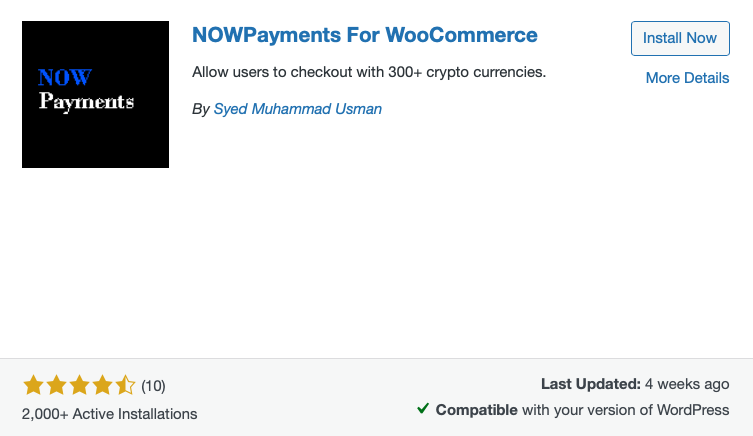The height and width of the screenshot is (436, 753).
Task: Click the half-filled fifth star
Action: (x=125, y=385)
